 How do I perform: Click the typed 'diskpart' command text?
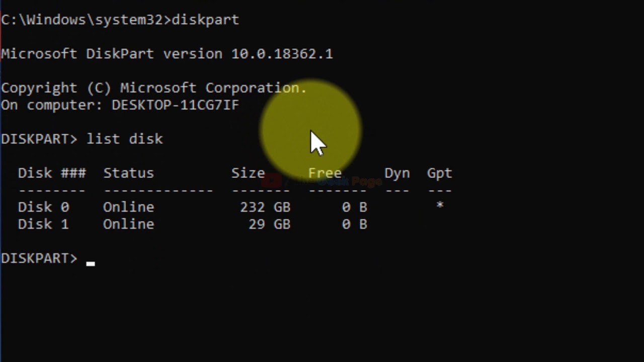coord(205,20)
